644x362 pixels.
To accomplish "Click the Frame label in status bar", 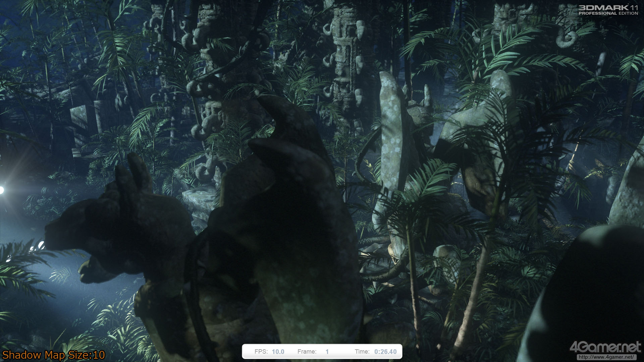I will coord(307,352).
